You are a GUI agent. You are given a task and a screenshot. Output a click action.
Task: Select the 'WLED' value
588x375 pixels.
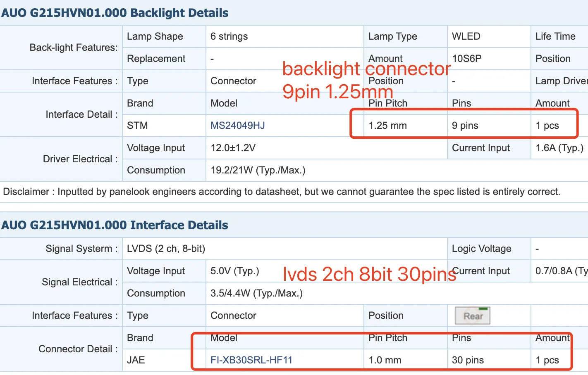pyautogui.click(x=466, y=36)
